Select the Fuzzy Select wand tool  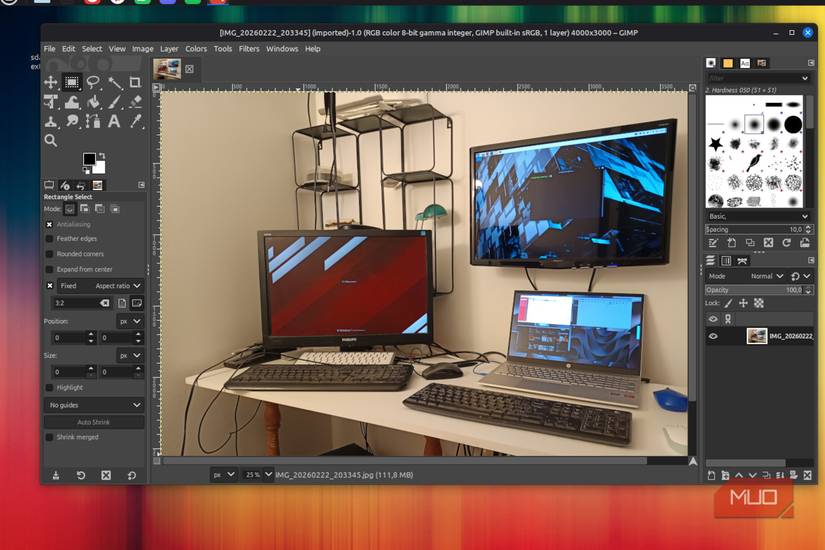(x=115, y=82)
